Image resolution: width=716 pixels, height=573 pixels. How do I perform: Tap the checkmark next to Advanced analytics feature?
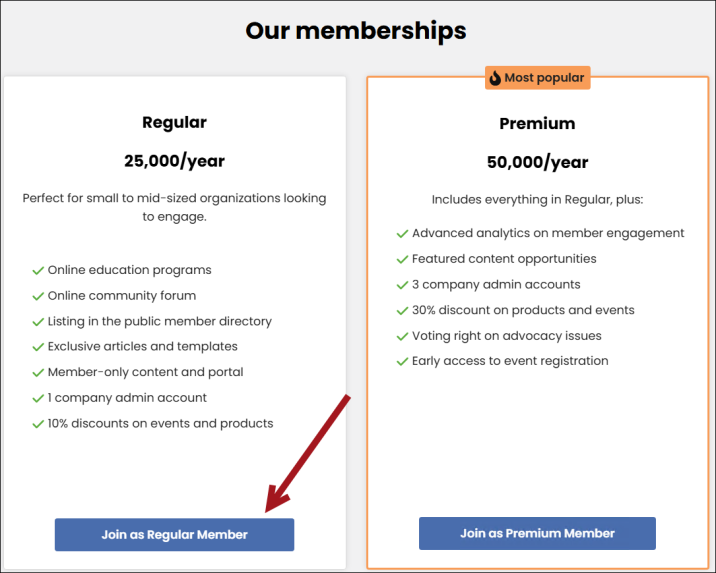402,234
